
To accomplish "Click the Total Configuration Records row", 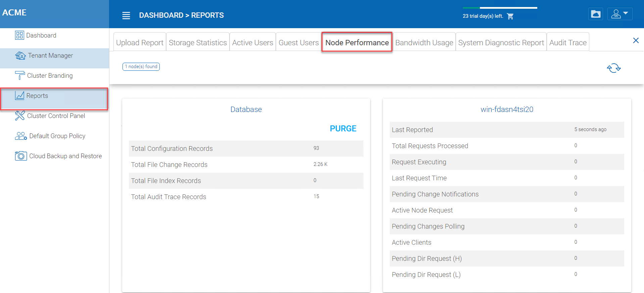I will click(246, 149).
